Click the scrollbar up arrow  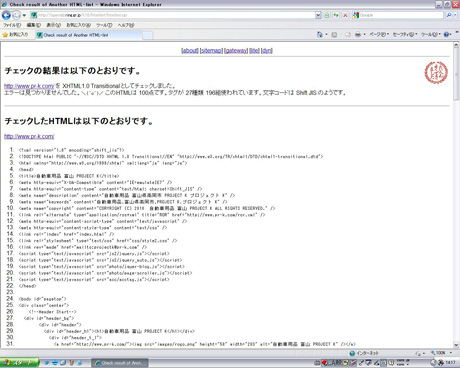(456, 45)
